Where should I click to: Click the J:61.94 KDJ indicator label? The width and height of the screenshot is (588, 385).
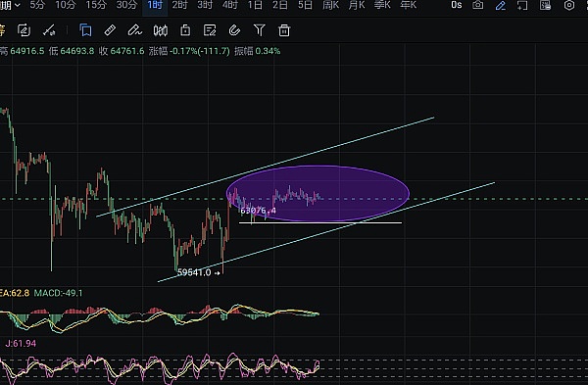click(21, 344)
